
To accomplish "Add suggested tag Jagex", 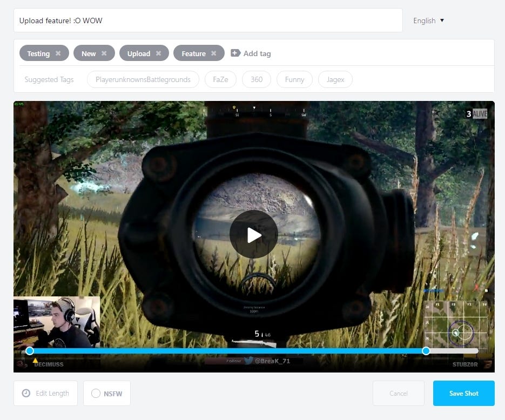I will [335, 79].
